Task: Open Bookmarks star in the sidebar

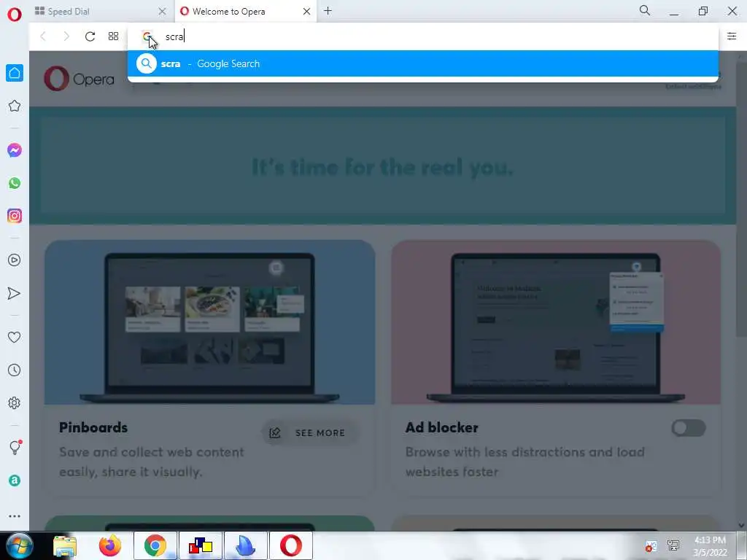Action: pos(15,106)
